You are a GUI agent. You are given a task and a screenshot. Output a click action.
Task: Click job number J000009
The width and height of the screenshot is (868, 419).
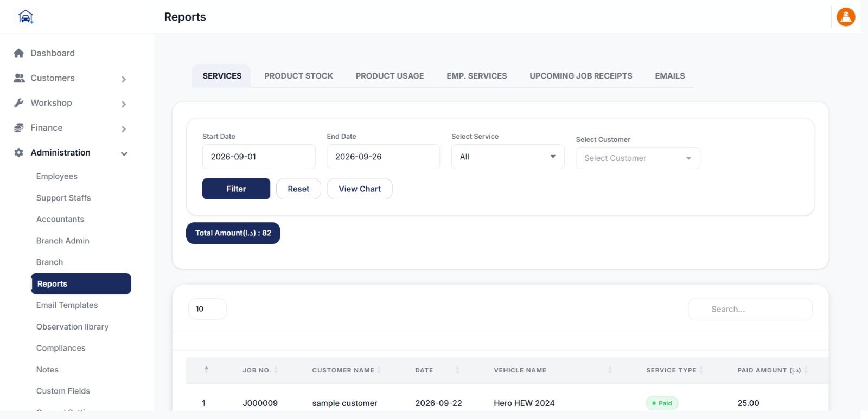[260, 403]
